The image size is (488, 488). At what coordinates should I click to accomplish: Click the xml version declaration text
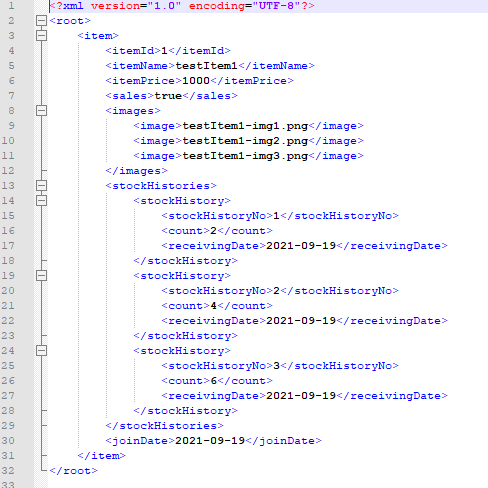coord(182,6)
